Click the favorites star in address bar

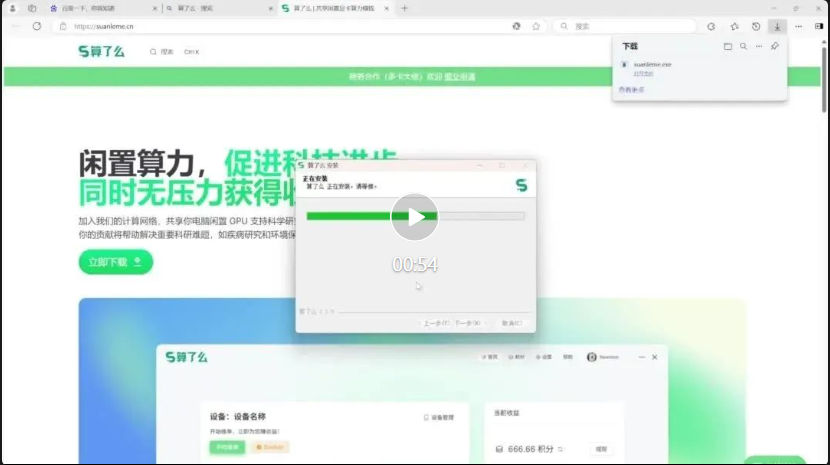point(536,26)
